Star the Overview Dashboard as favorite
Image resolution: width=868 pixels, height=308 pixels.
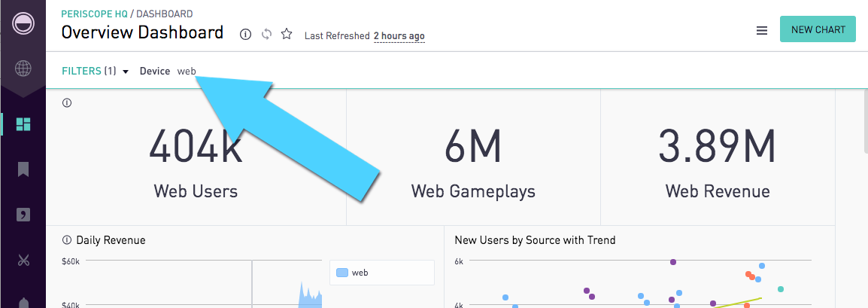(286, 35)
